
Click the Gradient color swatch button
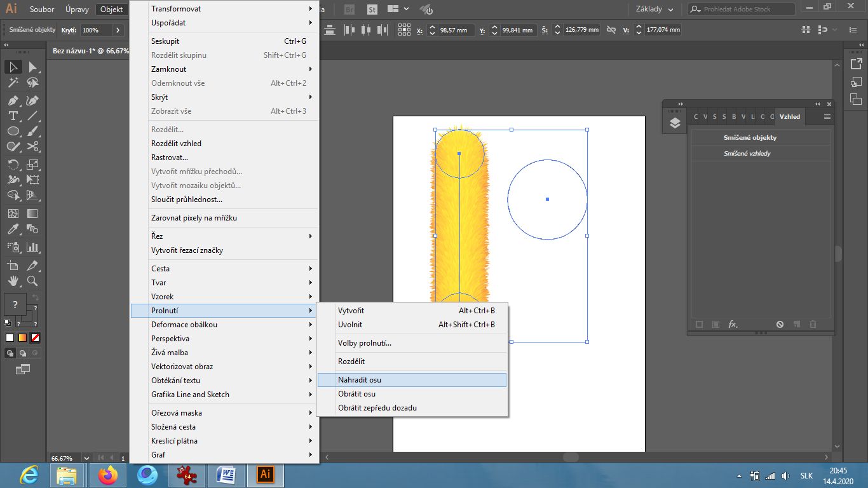[23, 337]
